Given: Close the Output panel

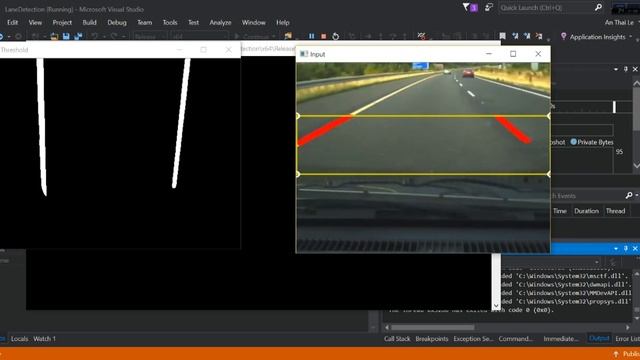Looking at the screenshot, I should (635, 249).
